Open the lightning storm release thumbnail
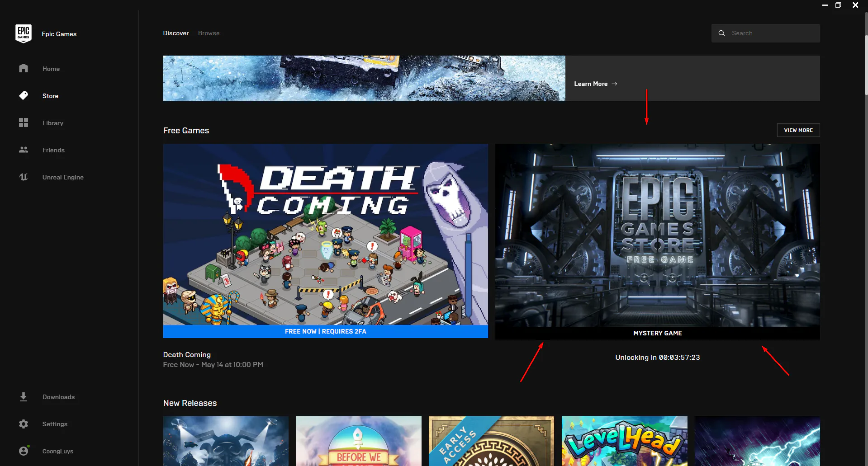This screenshot has width=868, height=466. (757, 441)
